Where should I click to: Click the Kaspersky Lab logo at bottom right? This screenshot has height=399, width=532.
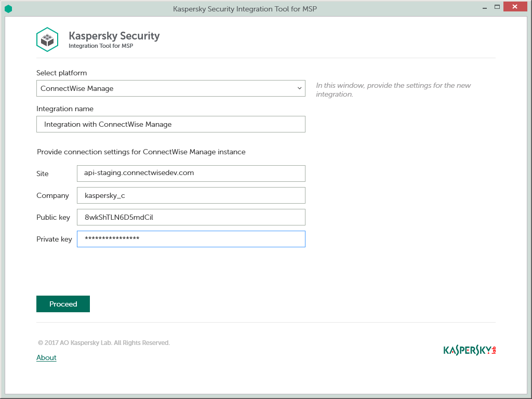(469, 350)
